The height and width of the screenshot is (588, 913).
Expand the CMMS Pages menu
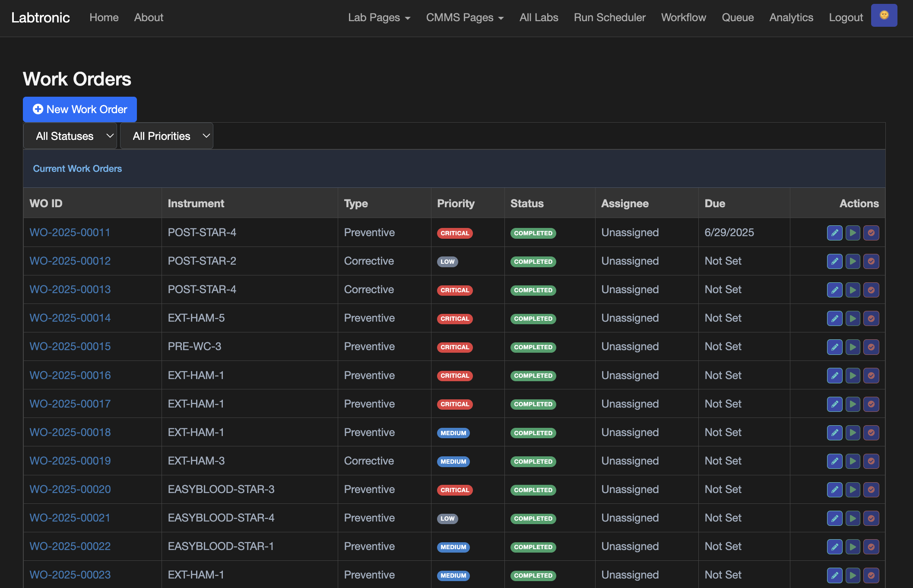[464, 18]
